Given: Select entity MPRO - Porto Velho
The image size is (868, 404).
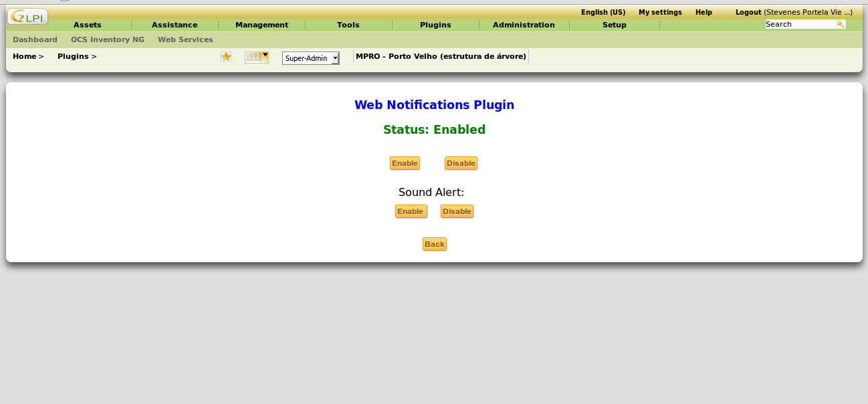Looking at the screenshot, I should 441,56.
